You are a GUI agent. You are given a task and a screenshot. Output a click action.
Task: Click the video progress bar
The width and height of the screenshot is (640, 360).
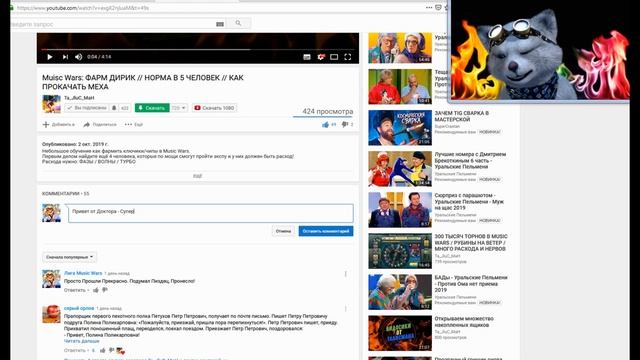pos(198,49)
